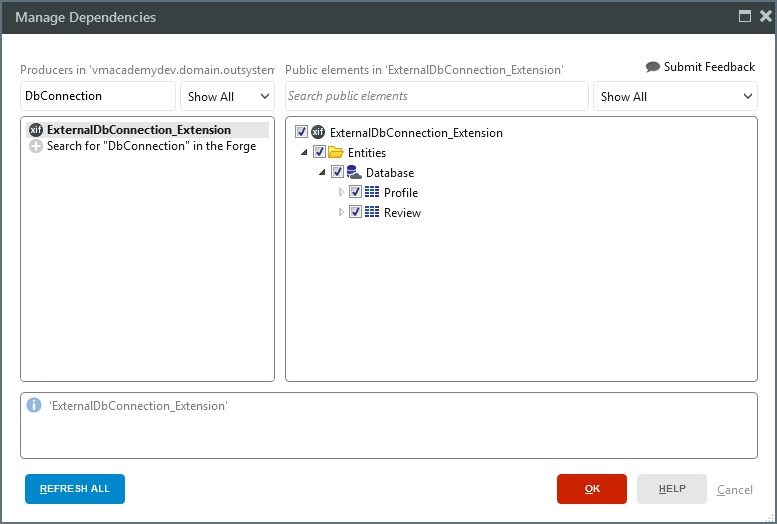The height and width of the screenshot is (524, 777).
Task: Open the public elements Show All dropdown
Action: pyautogui.click(x=675, y=96)
